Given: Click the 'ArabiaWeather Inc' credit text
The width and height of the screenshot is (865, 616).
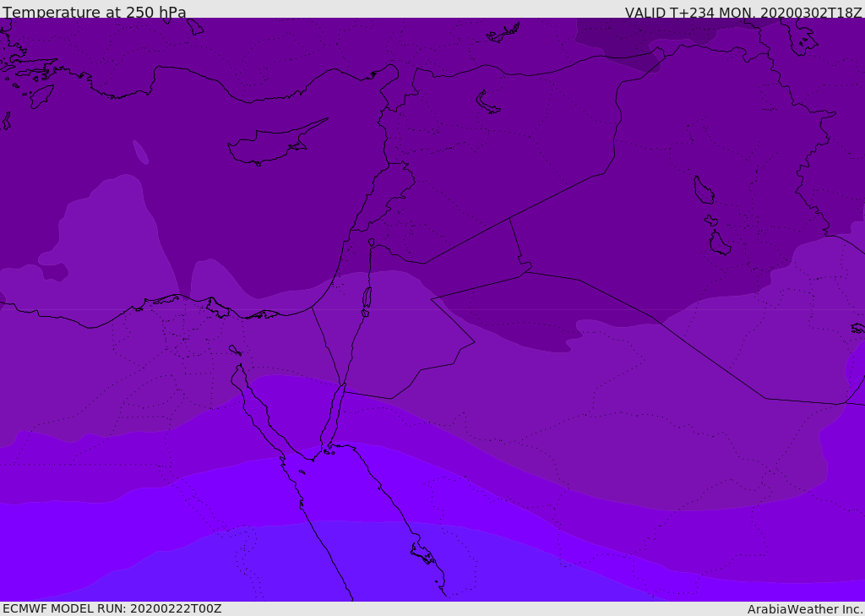Looking at the screenshot, I should (x=804, y=609).
